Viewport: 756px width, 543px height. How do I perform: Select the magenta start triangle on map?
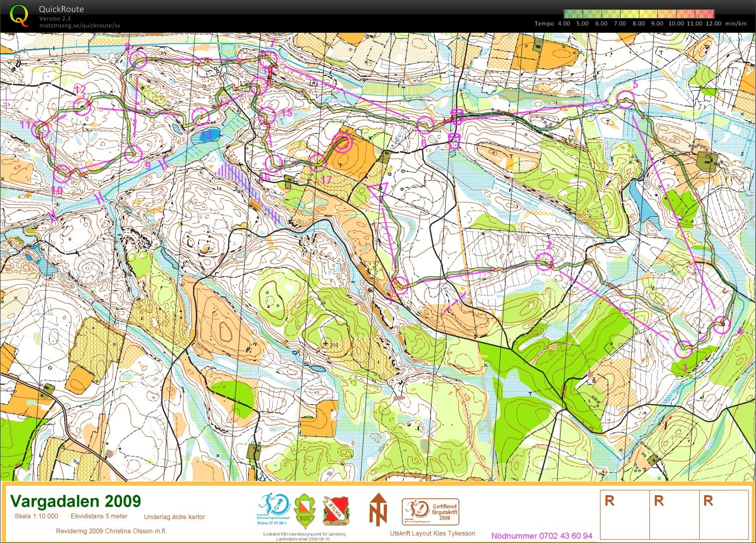(x=378, y=191)
